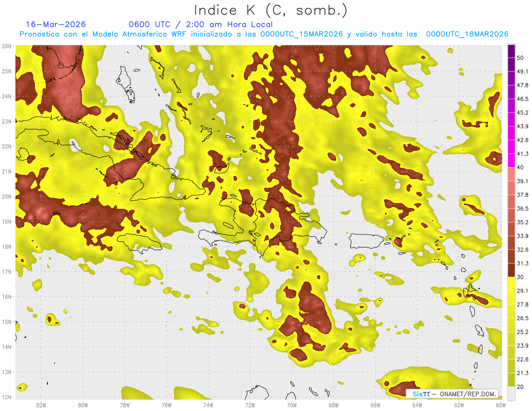The image size is (532, 411).
Task: Click the latitude label '15N'
Action: tap(7, 322)
